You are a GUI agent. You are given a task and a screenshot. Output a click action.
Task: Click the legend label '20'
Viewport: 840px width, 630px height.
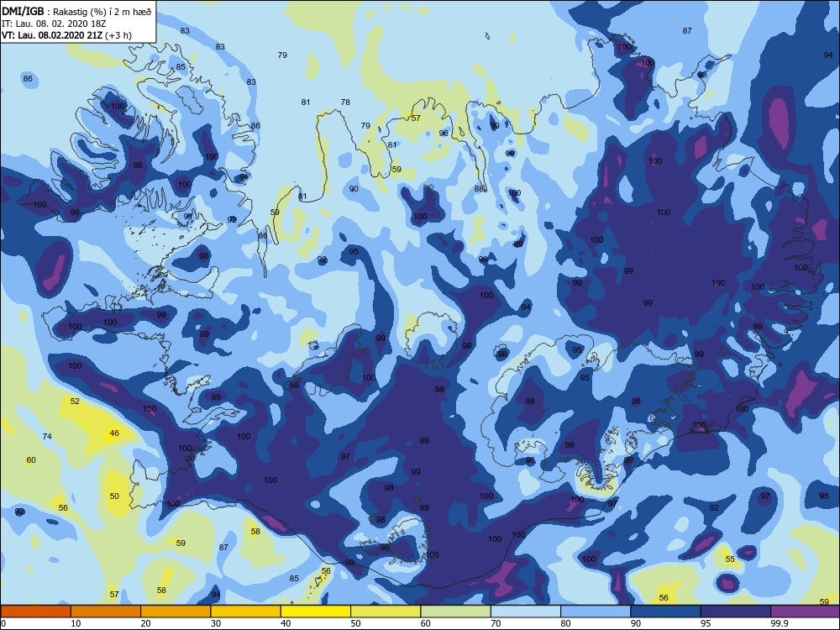coord(145,623)
